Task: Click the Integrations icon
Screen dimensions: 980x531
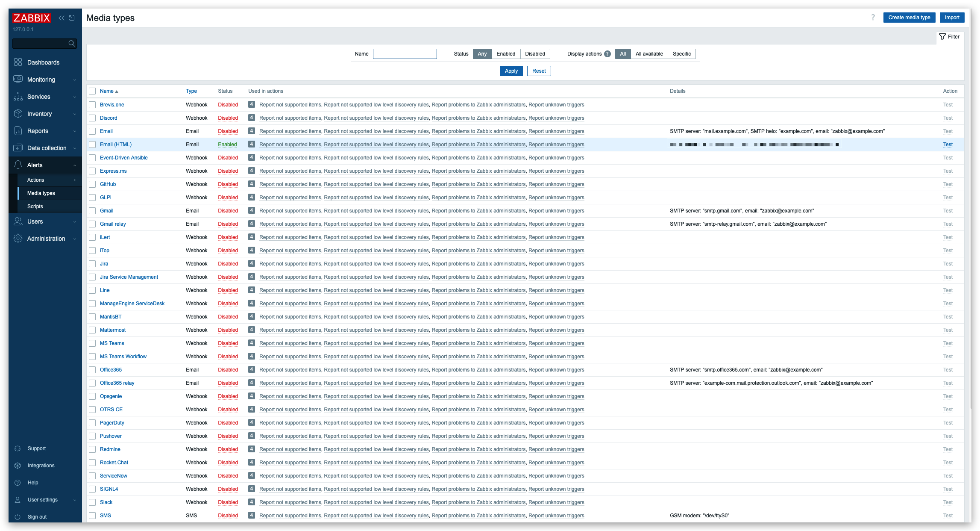Action: click(18, 466)
